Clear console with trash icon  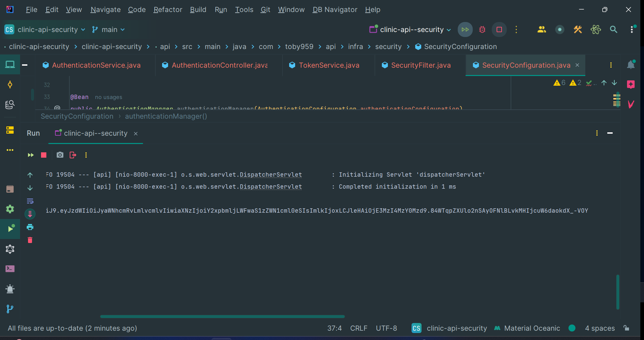point(30,240)
